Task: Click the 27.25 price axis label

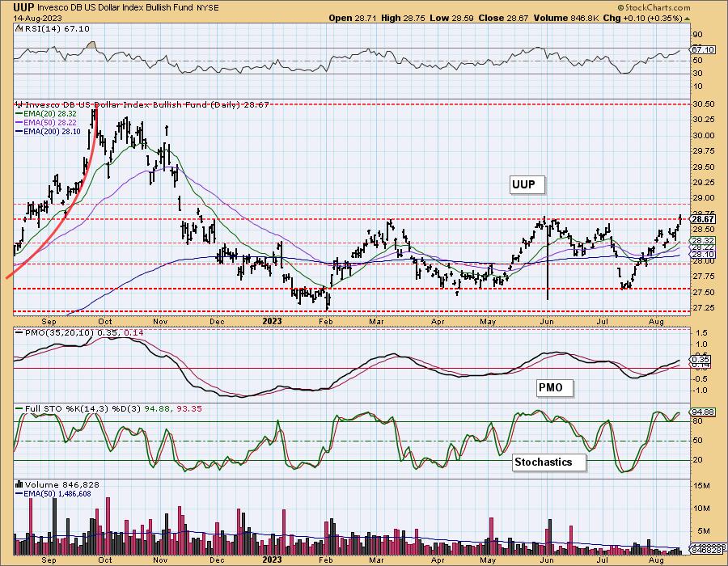Action: 703,308
